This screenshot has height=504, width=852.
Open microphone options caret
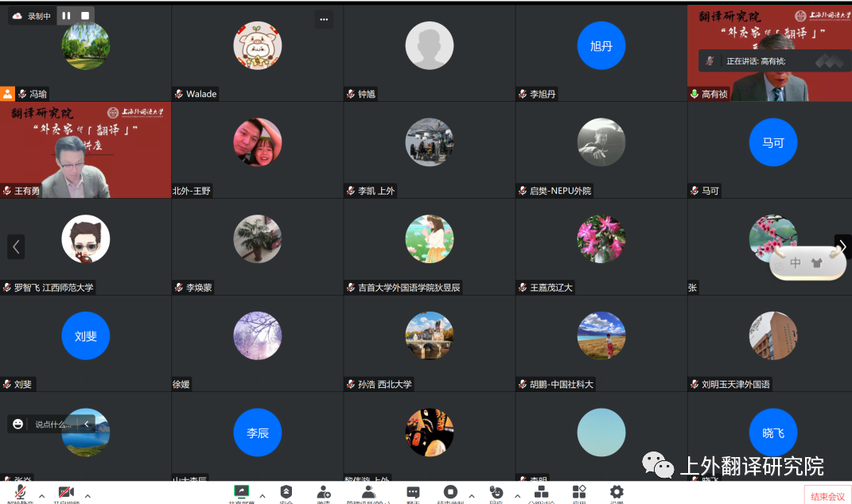tap(42, 496)
